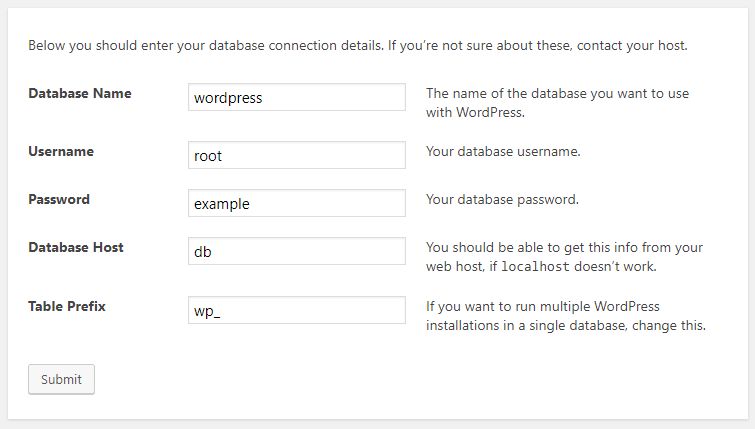755x429 pixels.
Task: Click the "Username" field label
Action: (x=61, y=151)
